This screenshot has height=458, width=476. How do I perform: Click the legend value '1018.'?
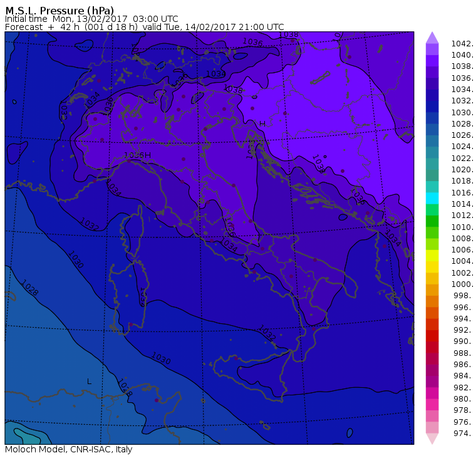point(462,181)
